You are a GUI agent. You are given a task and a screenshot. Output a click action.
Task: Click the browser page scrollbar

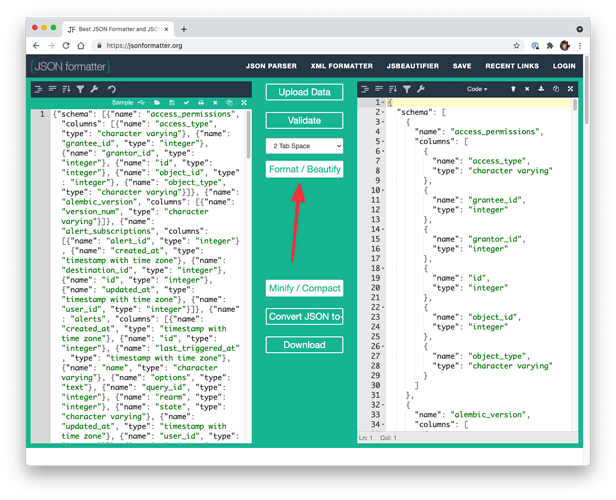587,90
